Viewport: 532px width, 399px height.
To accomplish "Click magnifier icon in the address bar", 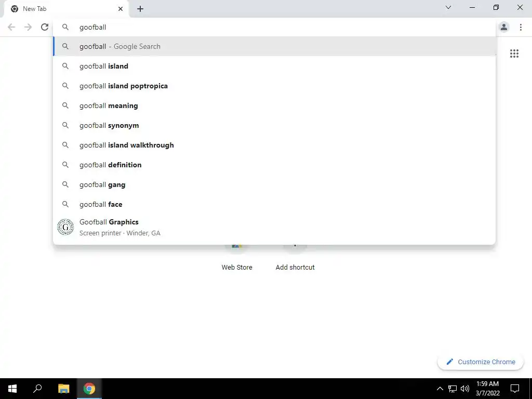I will (x=65, y=27).
